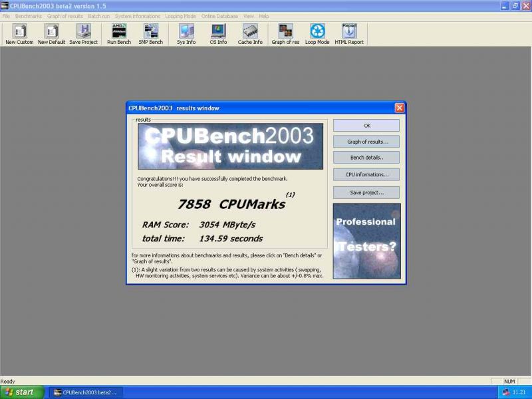Click the system tray icon beside clock
This screenshot has width=532, height=399.
(x=506, y=392)
